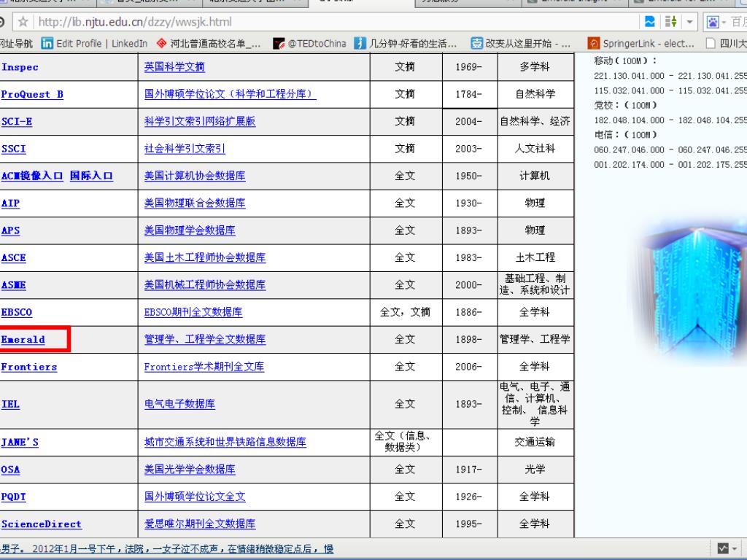The width and height of the screenshot is (747, 560).
Task: Open the dropdown arrow beside the green grid icon
Action: click(x=689, y=22)
